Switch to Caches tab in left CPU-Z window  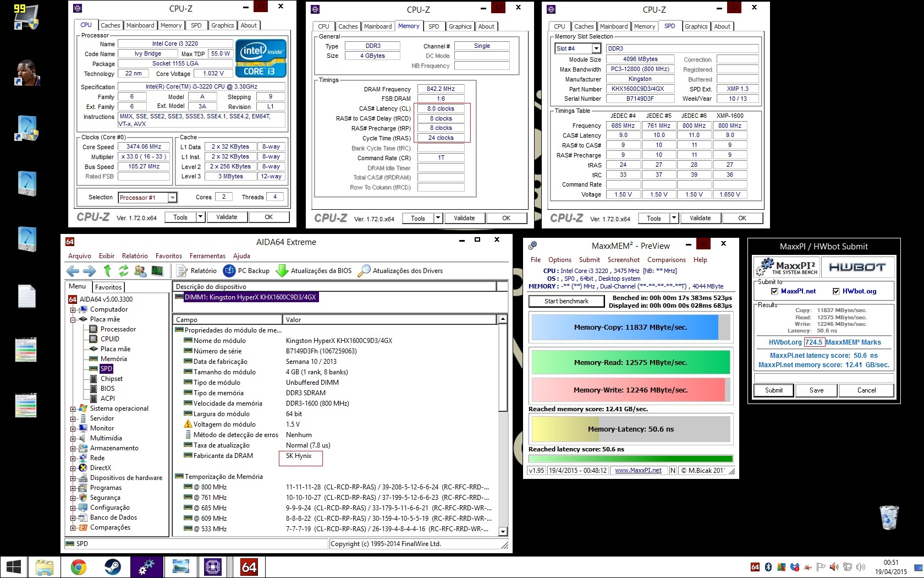[x=110, y=25]
